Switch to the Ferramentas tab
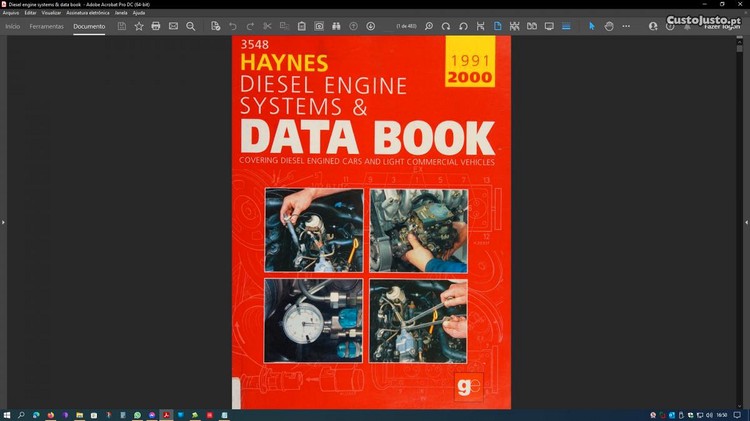750x421 pixels. (46, 26)
